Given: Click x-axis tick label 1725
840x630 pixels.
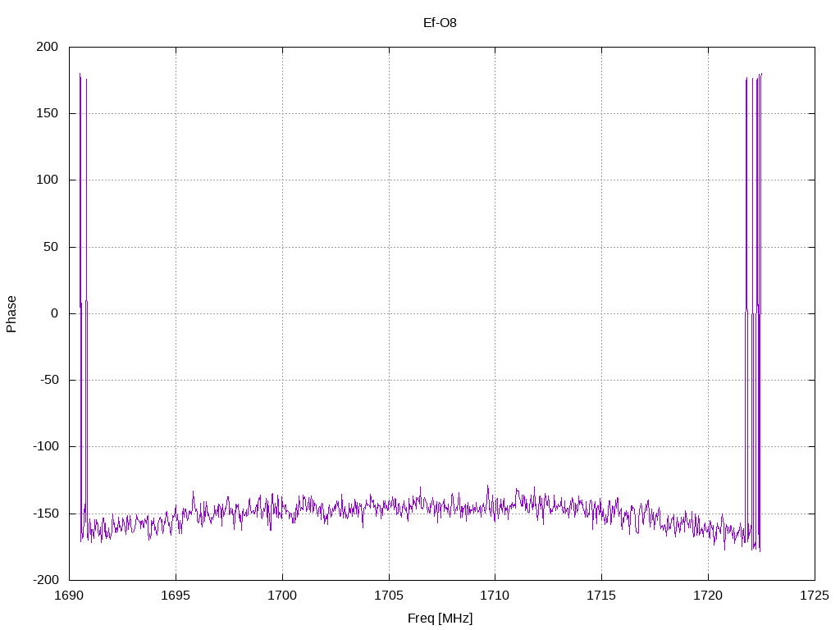Looking at the screenshot, I should (x=815, y=596).
